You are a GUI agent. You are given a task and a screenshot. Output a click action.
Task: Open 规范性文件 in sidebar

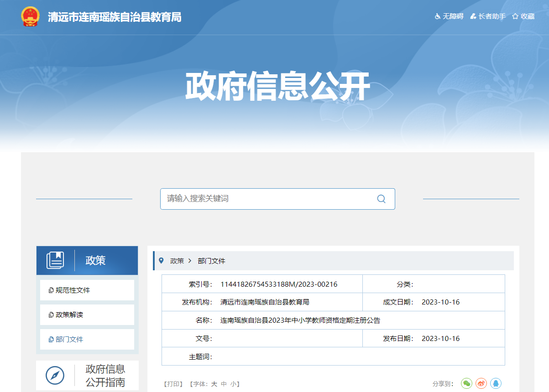(73, 290)
